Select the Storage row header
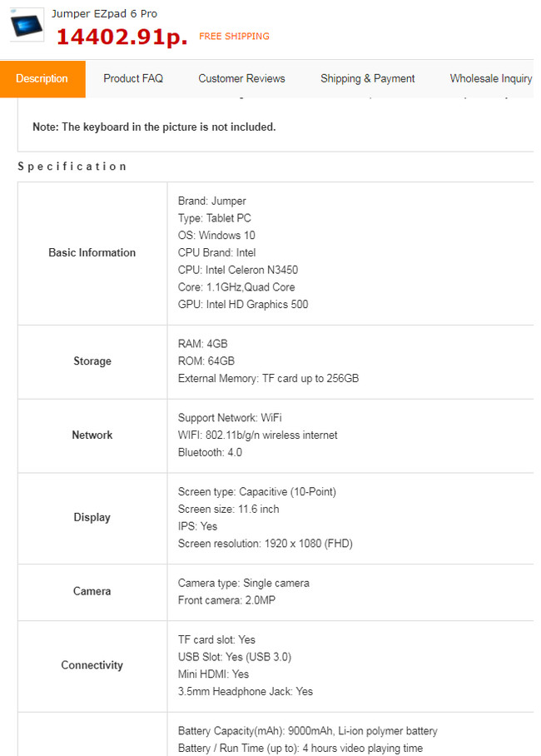 click(92, 361)
